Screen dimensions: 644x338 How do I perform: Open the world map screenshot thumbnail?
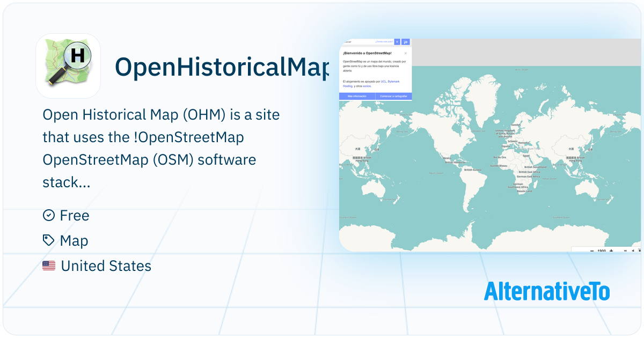491,144
